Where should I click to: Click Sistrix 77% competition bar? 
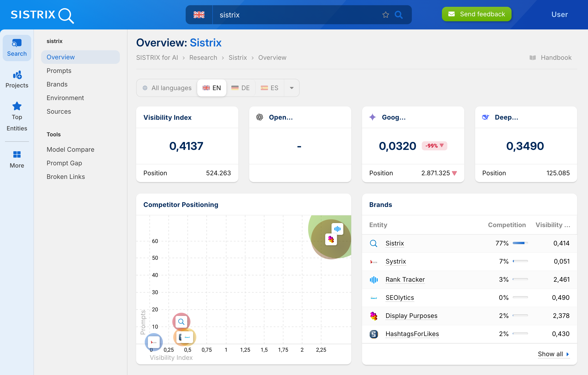[x=520, y=243]
